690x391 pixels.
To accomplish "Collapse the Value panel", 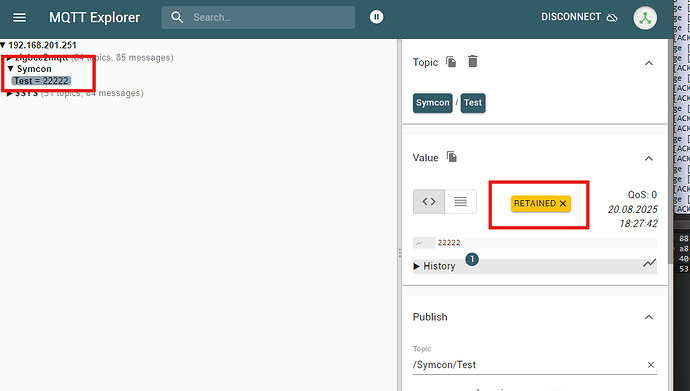I will tap(649, 158).
